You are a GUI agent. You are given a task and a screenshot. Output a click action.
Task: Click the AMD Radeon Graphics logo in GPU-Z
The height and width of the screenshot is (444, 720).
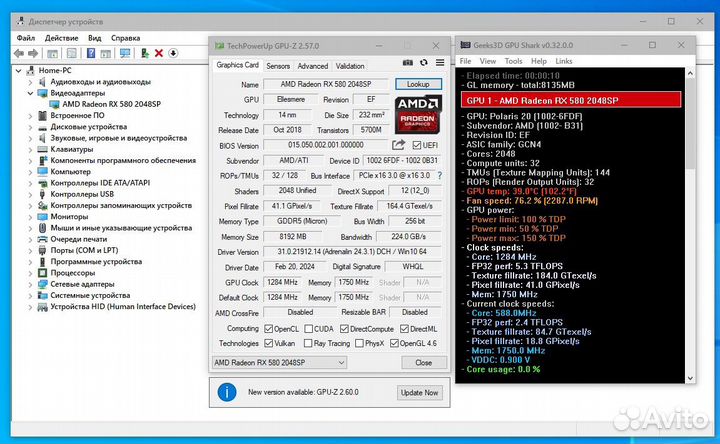point(418,114)
